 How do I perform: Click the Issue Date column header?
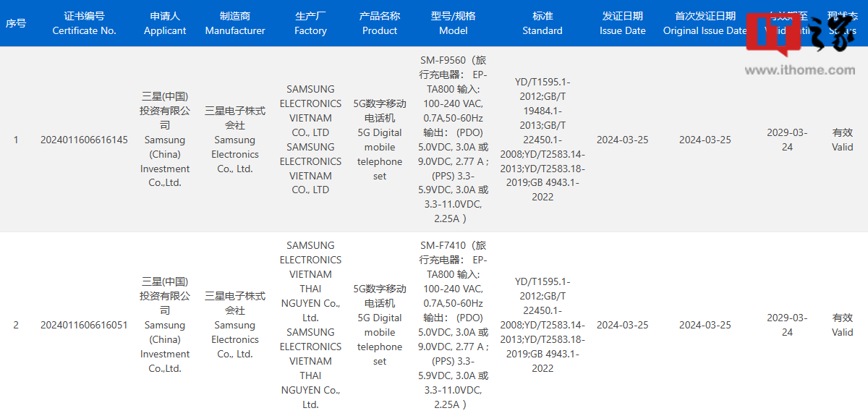(x=622, y=23)
